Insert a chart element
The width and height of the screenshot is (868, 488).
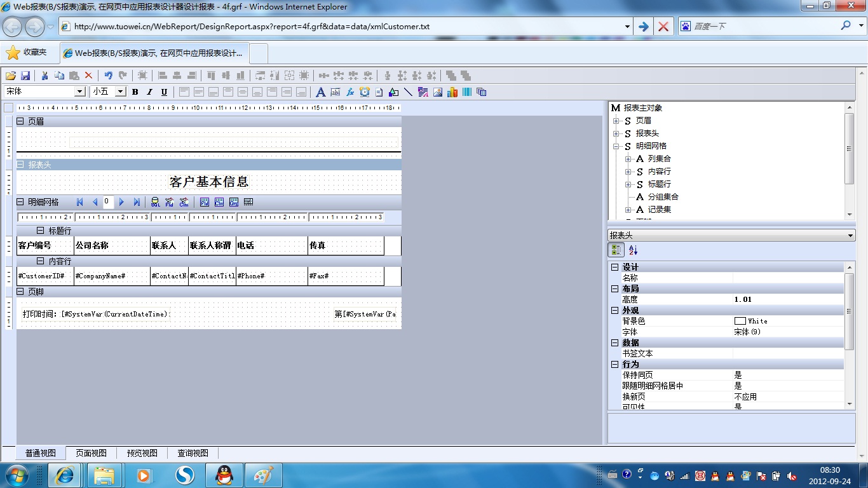[452, 92]
